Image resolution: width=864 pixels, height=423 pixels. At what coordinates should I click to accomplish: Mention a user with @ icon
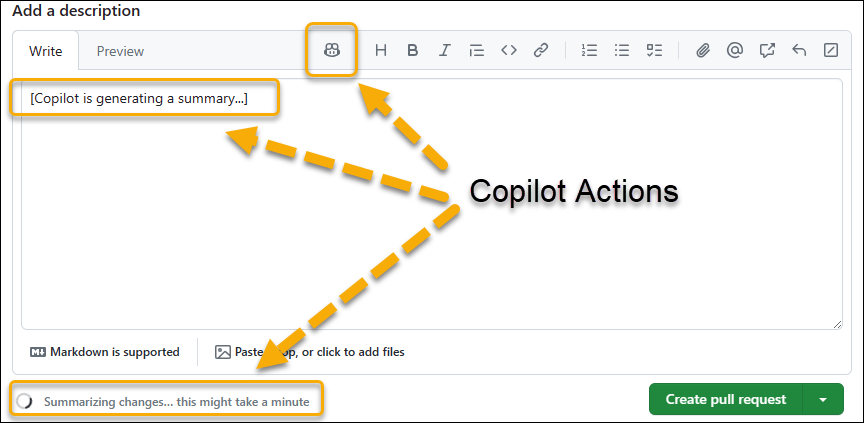(734, 51)
